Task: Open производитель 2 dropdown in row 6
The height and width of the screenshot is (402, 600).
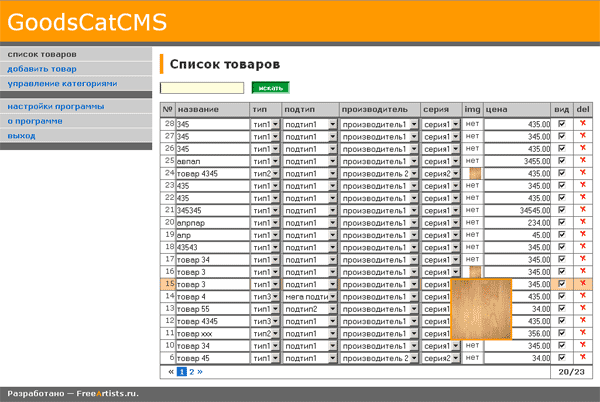Action: pyautogui.click(x=379, y=358)
